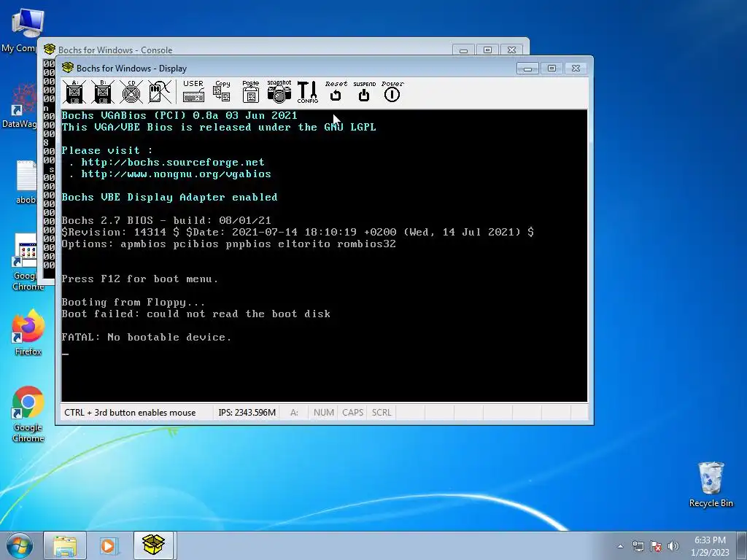Click the CAPS indicator in status bar
This screenshot has width=747, height=560.
(x=352, y=413)
